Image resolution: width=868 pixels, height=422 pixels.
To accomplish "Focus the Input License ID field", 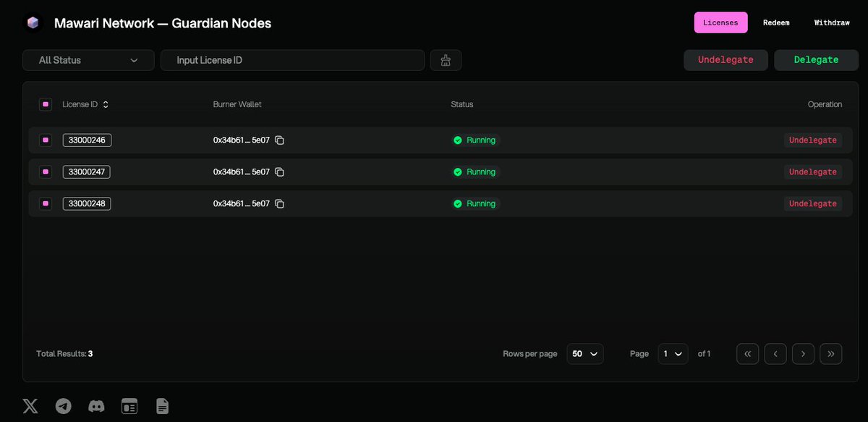I will pos(292,60).
